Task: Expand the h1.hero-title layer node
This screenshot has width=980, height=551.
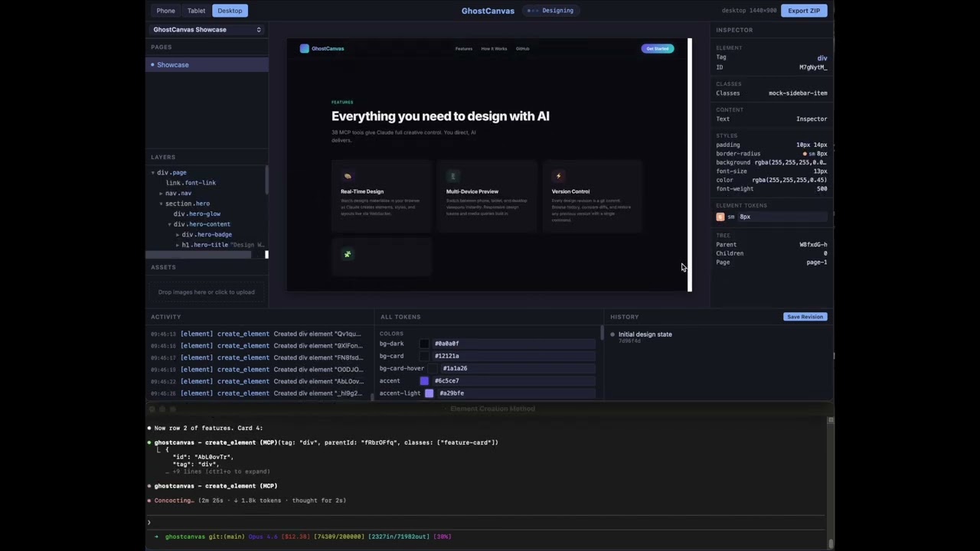Action: pyautogui.click(x=178, y=246)
